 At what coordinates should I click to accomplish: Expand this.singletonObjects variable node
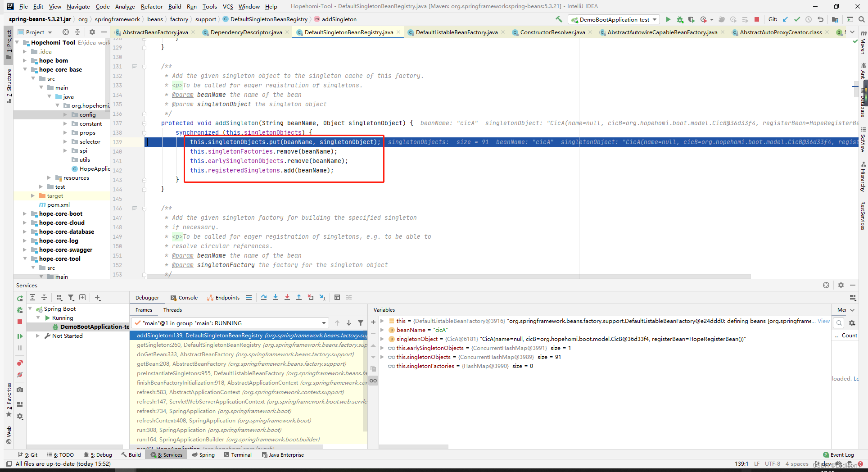[x=382, y=357]
